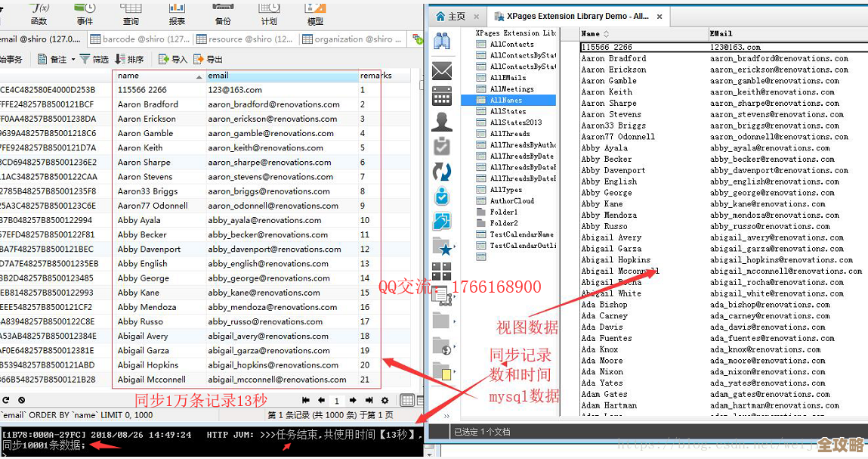Open the 查询 (Query) toolbar icon
Viewport: 868px width, 459px height.
131,12
